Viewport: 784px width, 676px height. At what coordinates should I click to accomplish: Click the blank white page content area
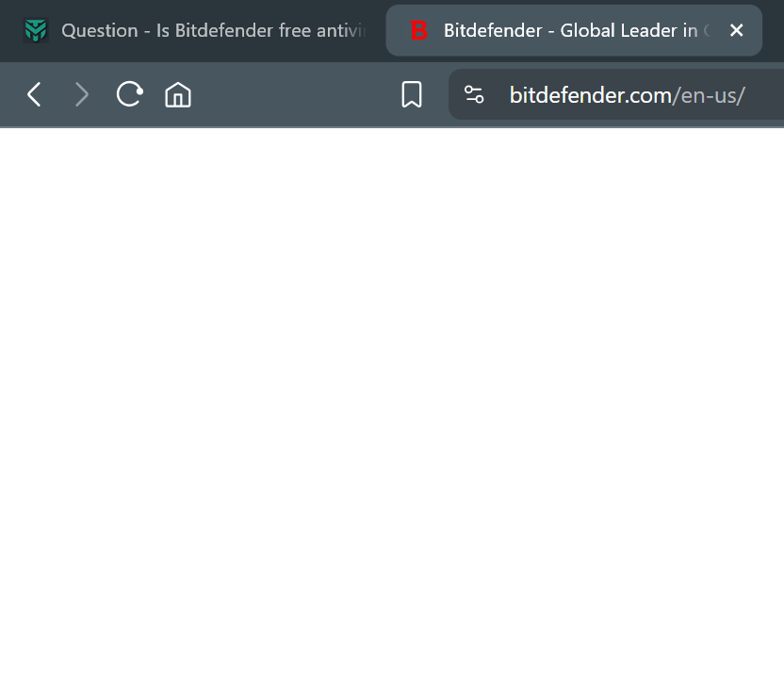point(392,402)
